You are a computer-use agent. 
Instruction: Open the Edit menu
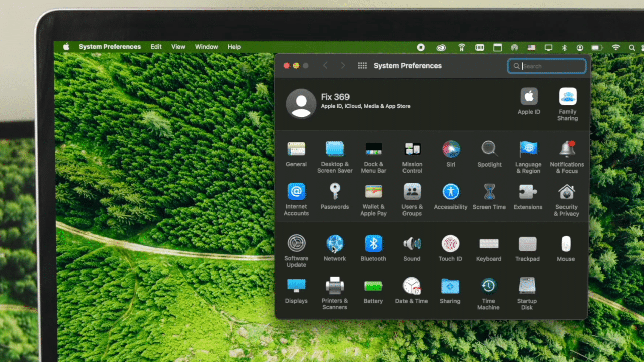click(156, 47)
